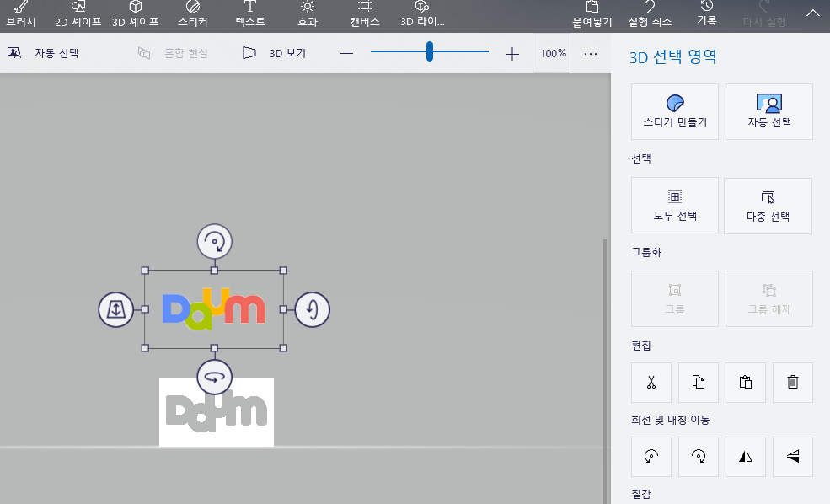Flip the object horizontally
The width and height of the screenshot is (830, 504).
pyautogui.click(x=745, y=456)
